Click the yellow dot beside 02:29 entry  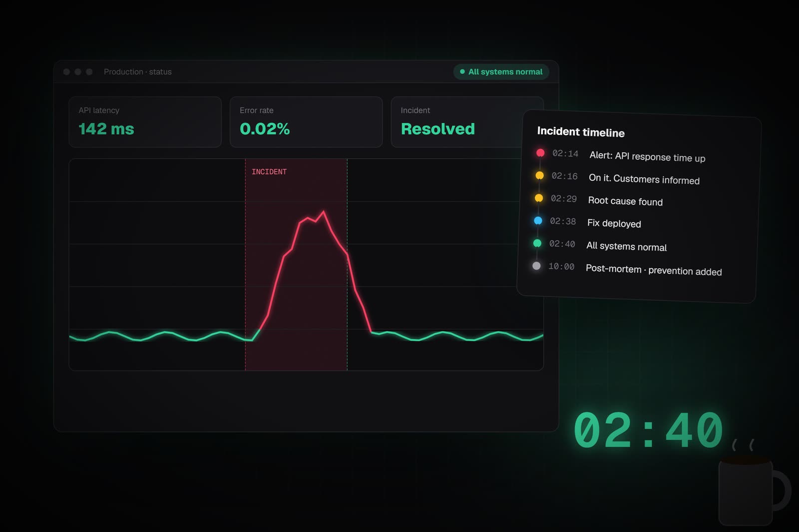point(539,198)
